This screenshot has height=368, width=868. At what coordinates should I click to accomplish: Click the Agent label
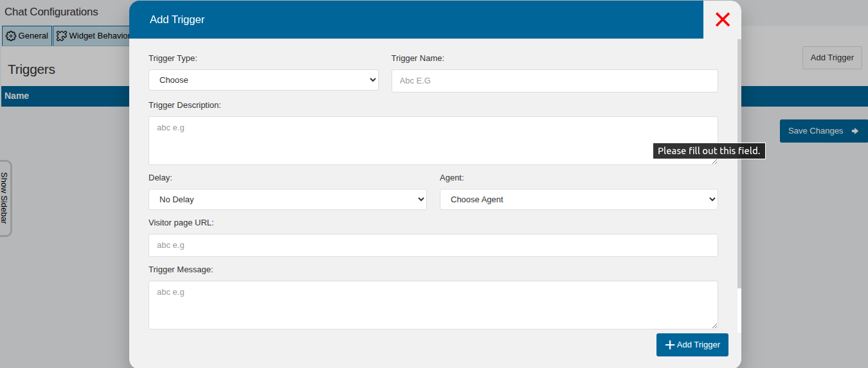tap(452, 177)
